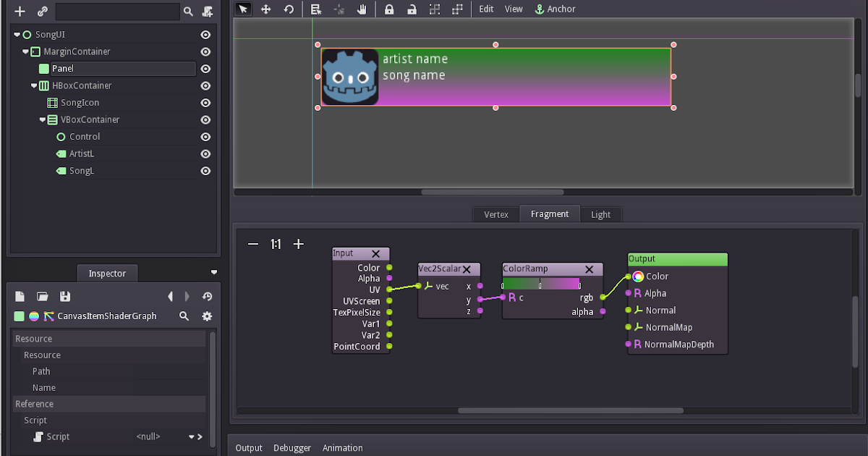Hide the Panel node in the scene tree
Screen dimensions: 868x456
click(205, 68)
